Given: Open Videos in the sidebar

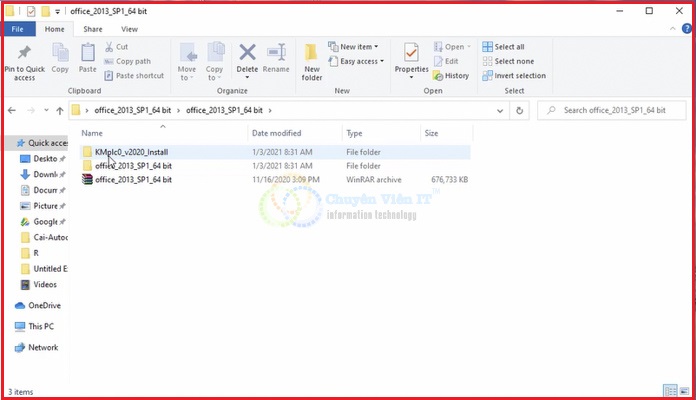Looking at the screenshot, I should point(39,285).
